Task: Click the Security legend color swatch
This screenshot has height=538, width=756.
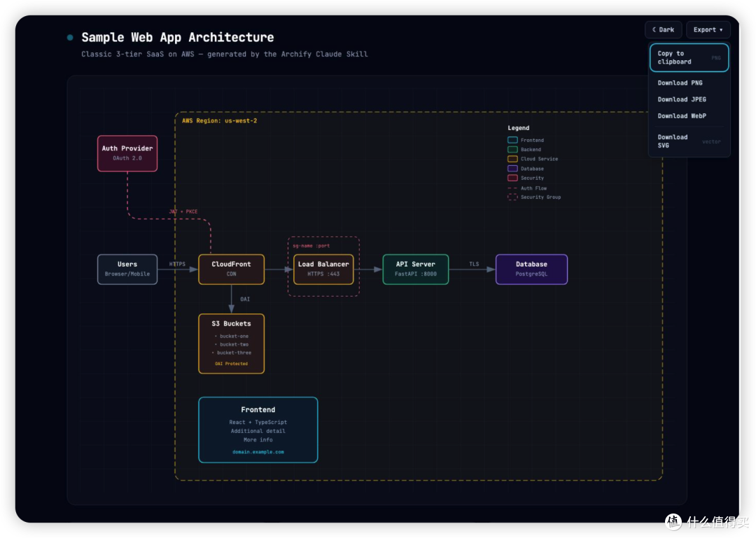Action: 512,178
